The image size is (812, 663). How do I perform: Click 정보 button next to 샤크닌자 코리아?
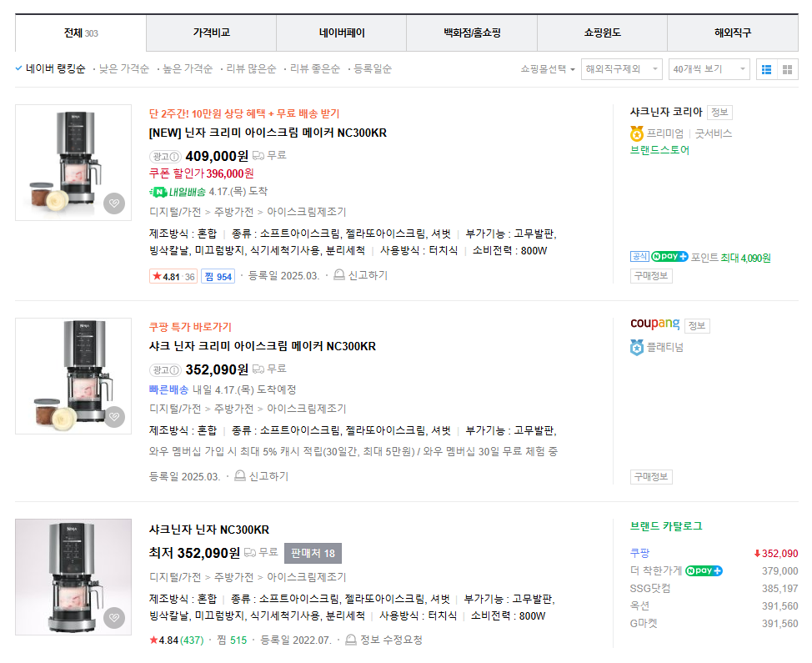point(719,113)
